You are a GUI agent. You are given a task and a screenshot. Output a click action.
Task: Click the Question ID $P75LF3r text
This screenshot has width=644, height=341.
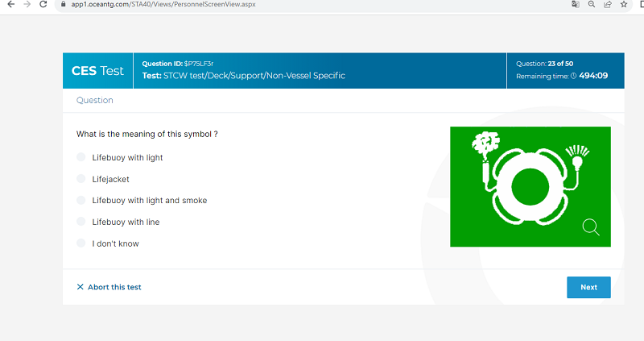[178, 64]
